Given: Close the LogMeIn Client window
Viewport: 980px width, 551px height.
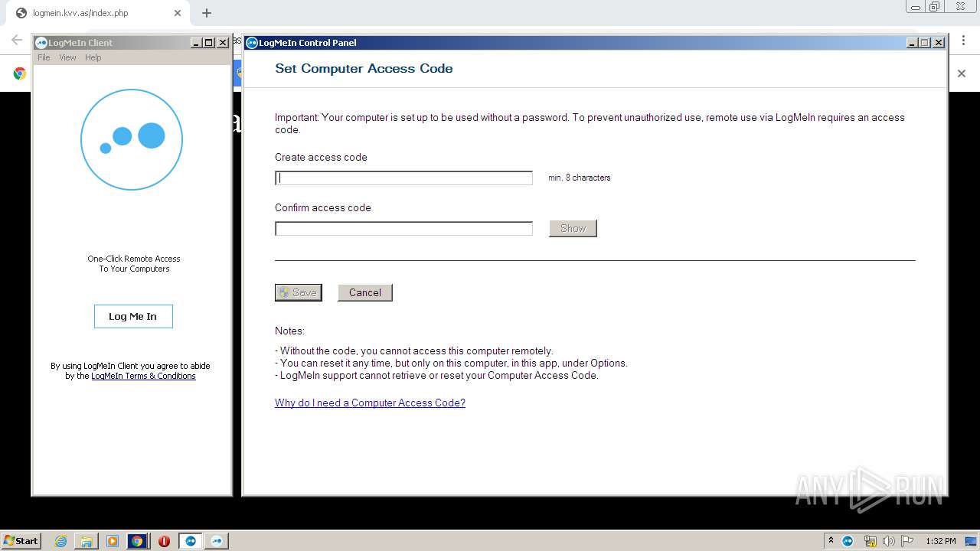Looking at the screenshot, I should [222, 43].
